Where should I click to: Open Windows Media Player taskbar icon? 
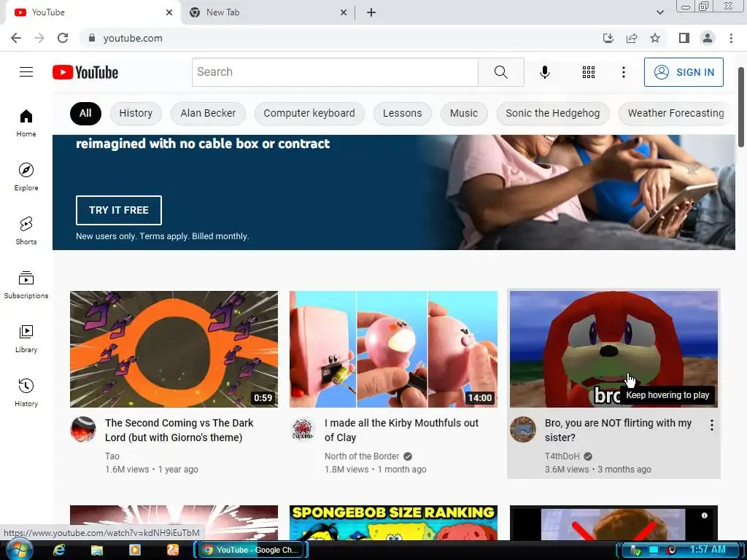coord(135,550)
